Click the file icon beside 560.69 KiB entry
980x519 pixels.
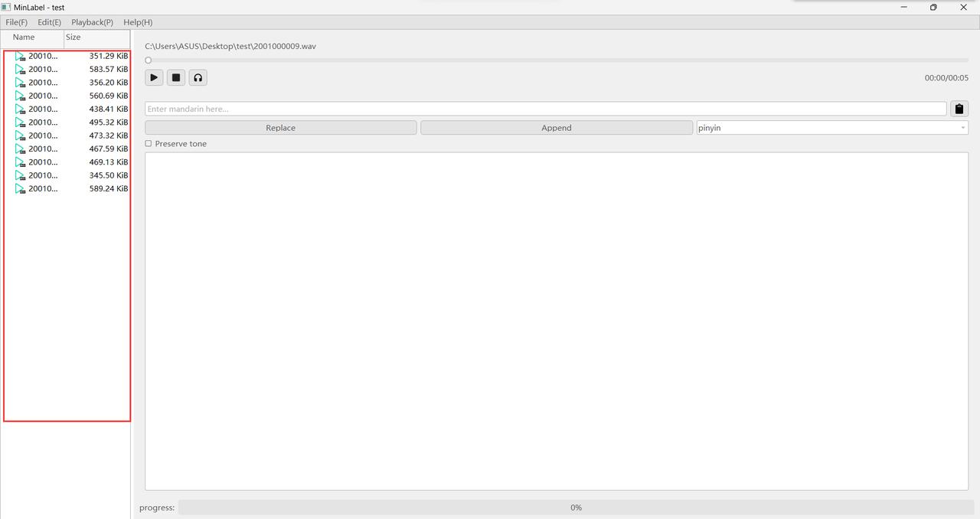point(20,96)
